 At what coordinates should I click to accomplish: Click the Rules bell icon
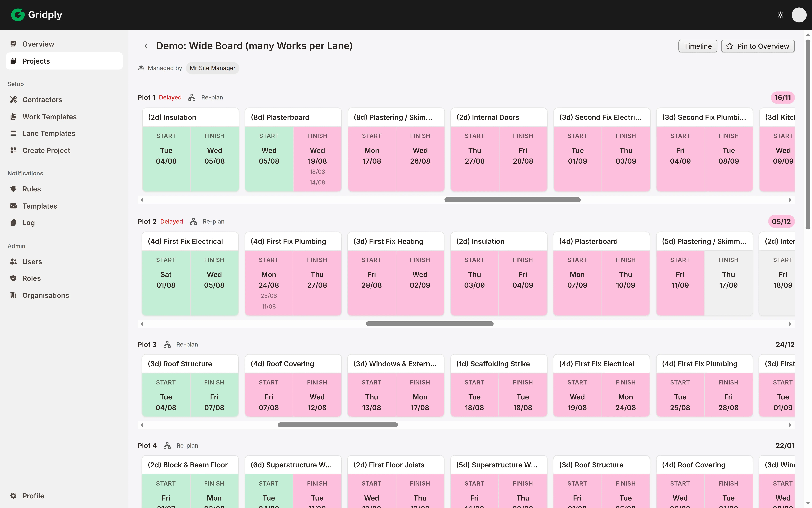(x=13, y=189)
